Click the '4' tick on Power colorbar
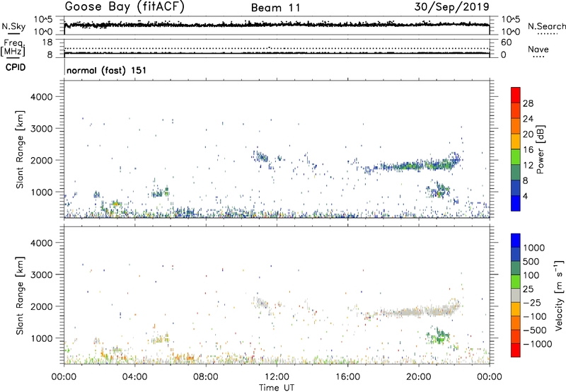 coord(525,196)
